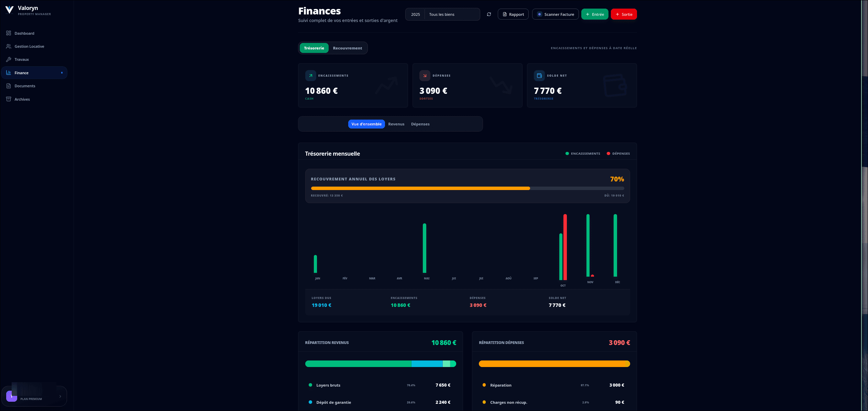Click the October red expenses bar
Screen dimensions: 868x411
pos(565,247)
